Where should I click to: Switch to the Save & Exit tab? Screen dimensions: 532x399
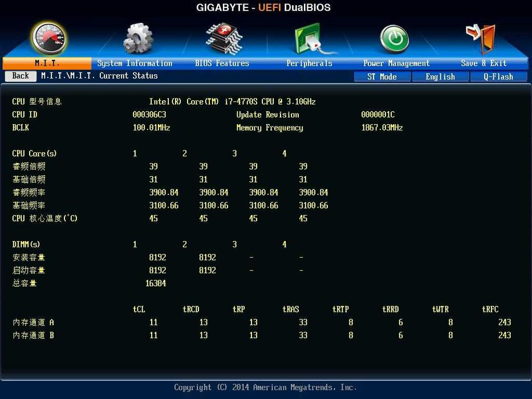[x=484, y=63]
